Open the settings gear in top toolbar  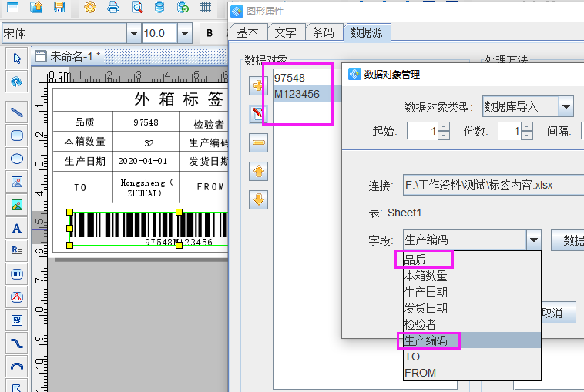(89, 8)
